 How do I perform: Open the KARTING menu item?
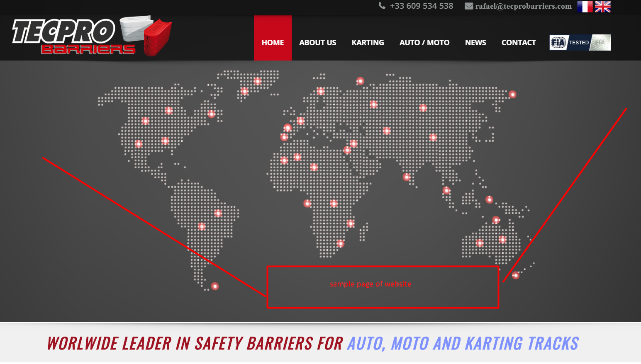tap(368, 43)
